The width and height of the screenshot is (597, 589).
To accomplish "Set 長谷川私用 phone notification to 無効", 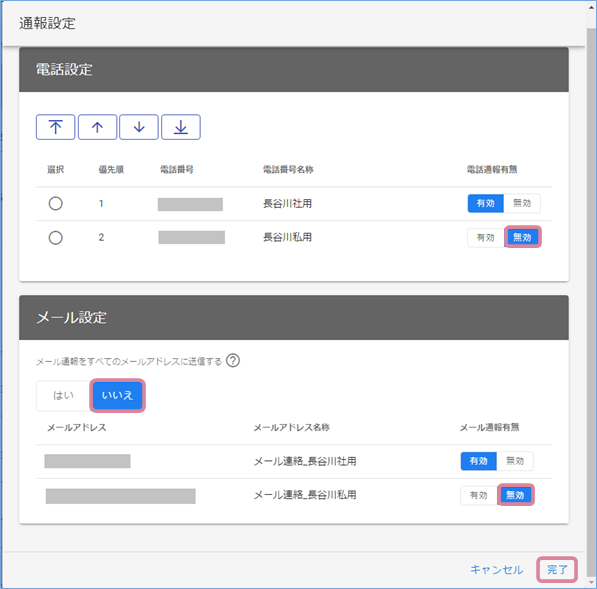I will pos(522,238).
